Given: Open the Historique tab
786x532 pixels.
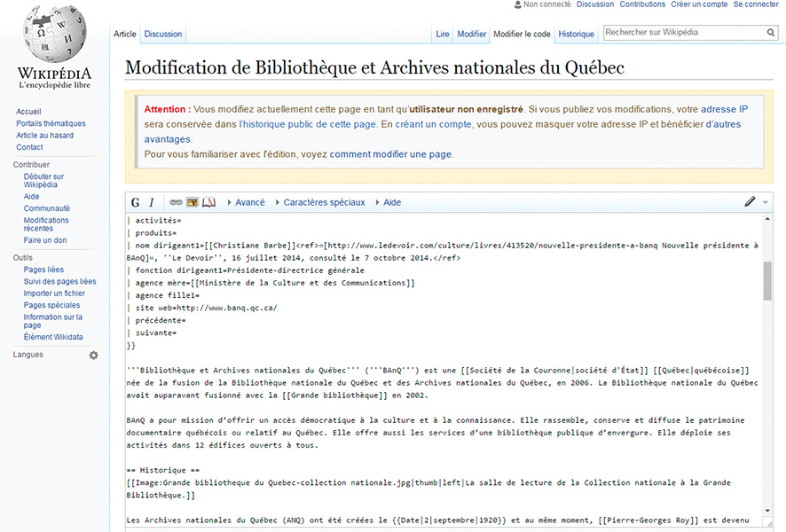Looking at the screenshot, I should pyautogui.click(x=577, y=34).
